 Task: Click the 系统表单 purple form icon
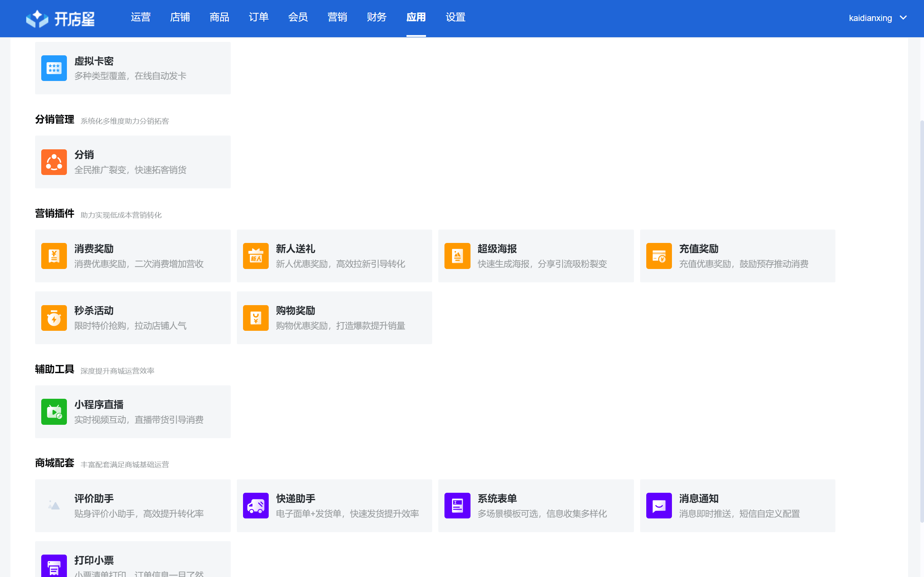(457, 505)
